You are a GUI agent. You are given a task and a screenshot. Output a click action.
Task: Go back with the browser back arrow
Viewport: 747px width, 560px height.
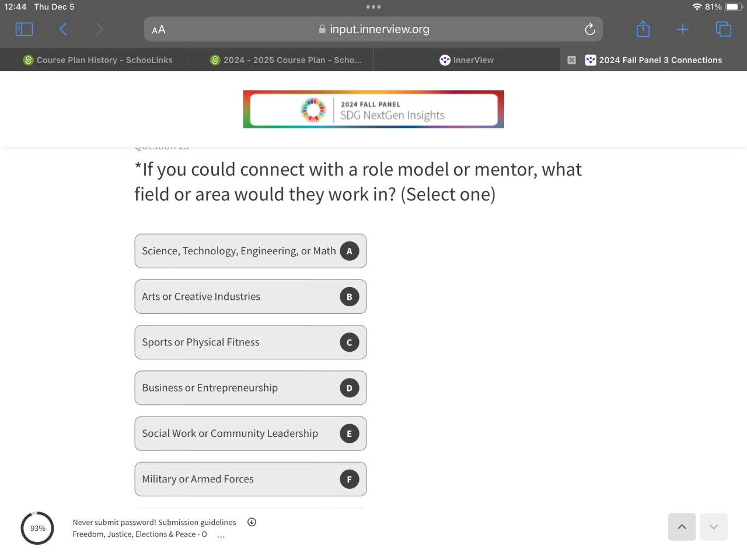pos(63,29)
